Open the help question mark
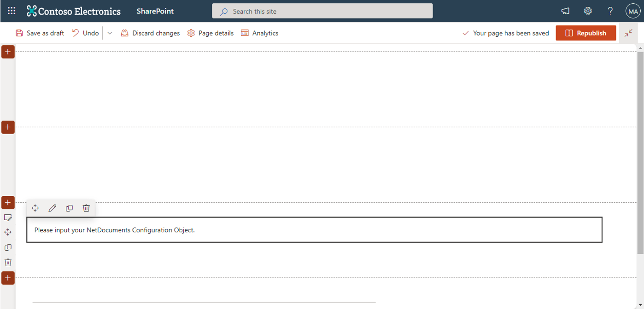 pyautogui.click(x=610, y=11)
